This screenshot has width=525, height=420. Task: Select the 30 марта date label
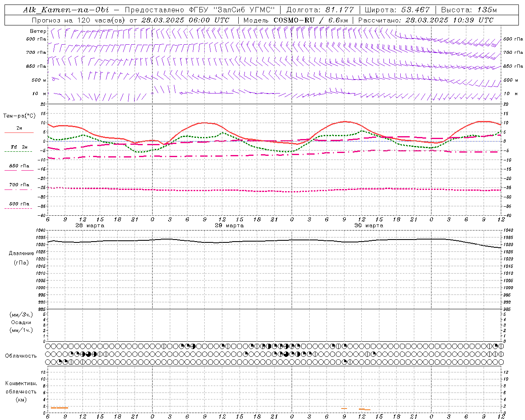369,226
